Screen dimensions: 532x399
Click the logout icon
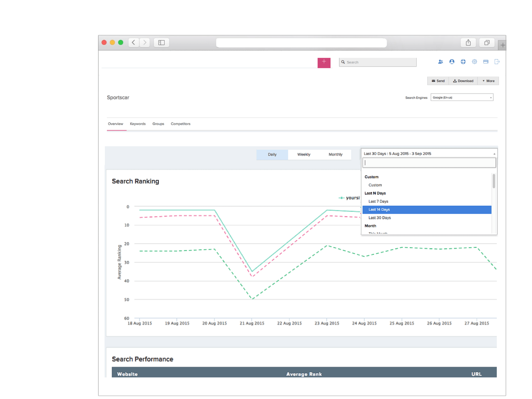click(497, 62)
